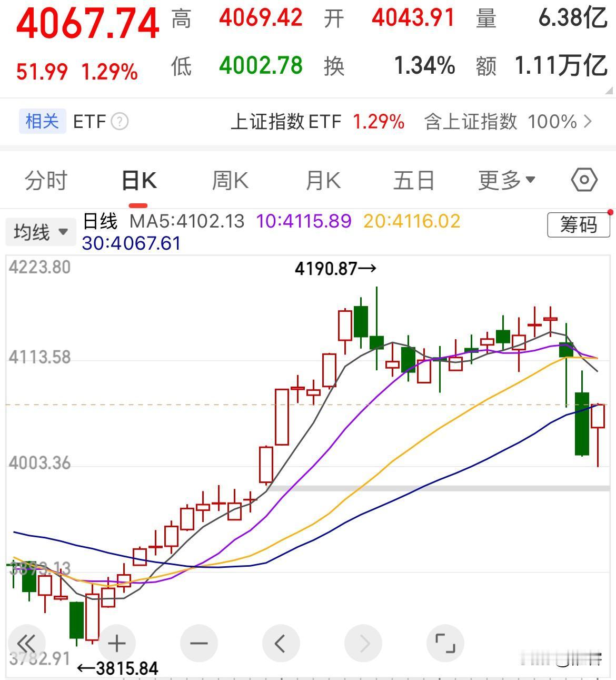Open fullscreen chart mode icon
This screenshot has width=616, height=680.
tap(445, 643)
